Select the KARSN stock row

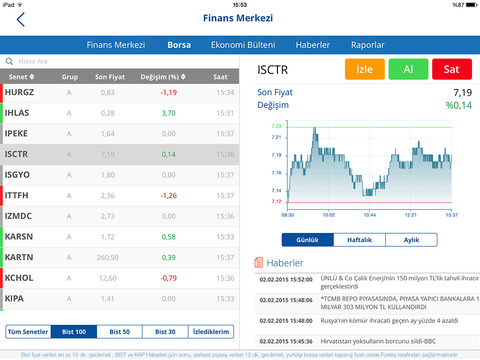120,237
